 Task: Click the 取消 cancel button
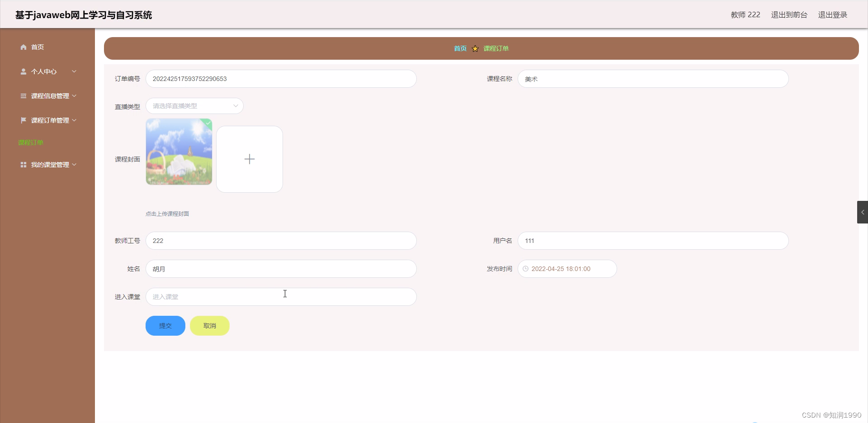(x=209, y=325)
